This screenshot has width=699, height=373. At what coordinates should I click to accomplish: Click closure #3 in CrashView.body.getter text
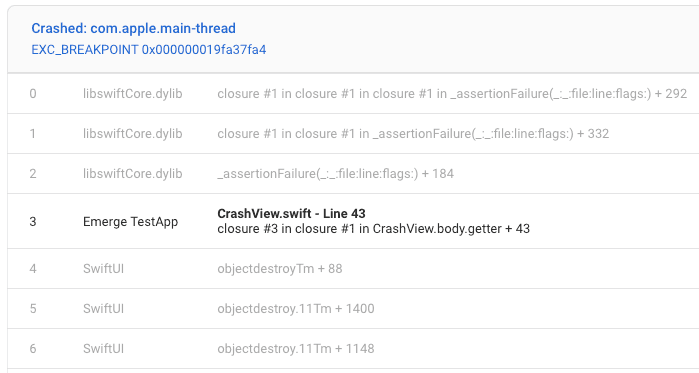click(374, 229)
